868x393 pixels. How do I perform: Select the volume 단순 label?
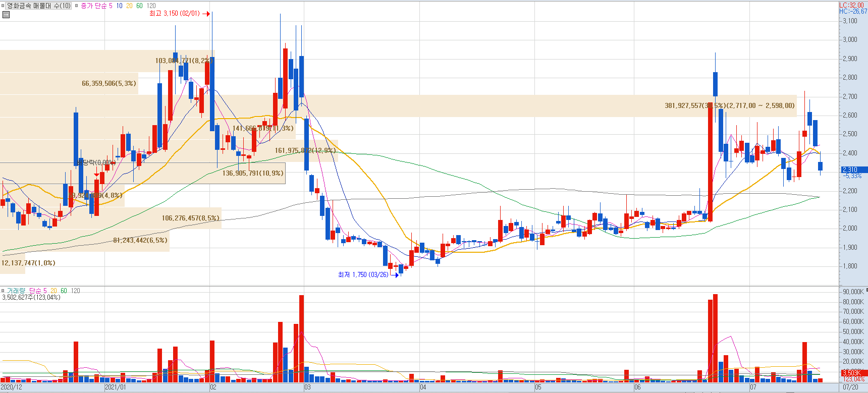[x=35, y=291]
